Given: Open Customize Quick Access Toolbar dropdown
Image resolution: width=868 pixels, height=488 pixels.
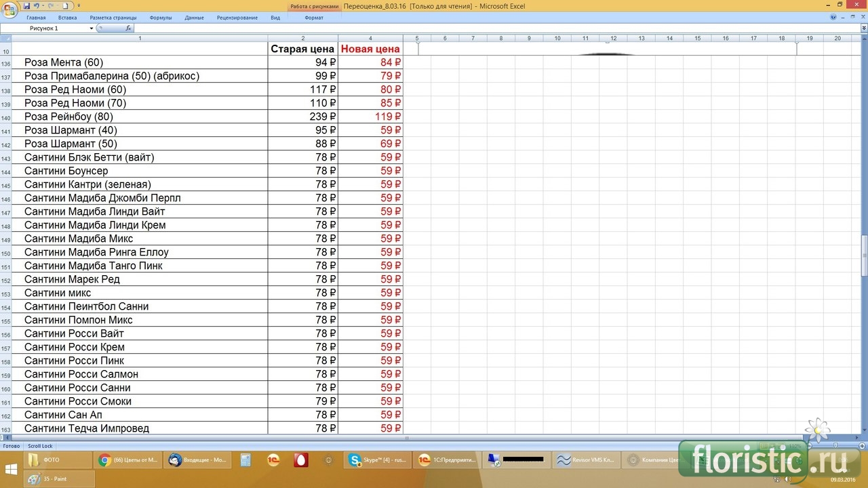Looking at the screenshot, I should point(79,5).
